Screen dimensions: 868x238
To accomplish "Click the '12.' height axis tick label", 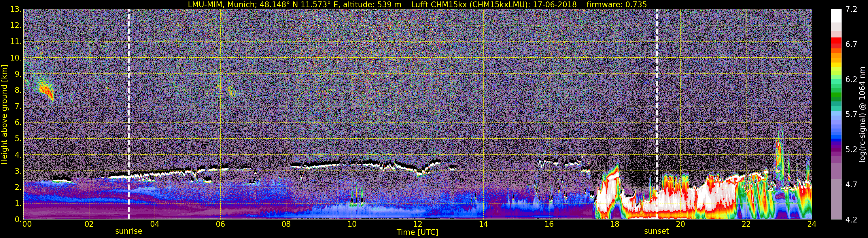I will (16, 25).
